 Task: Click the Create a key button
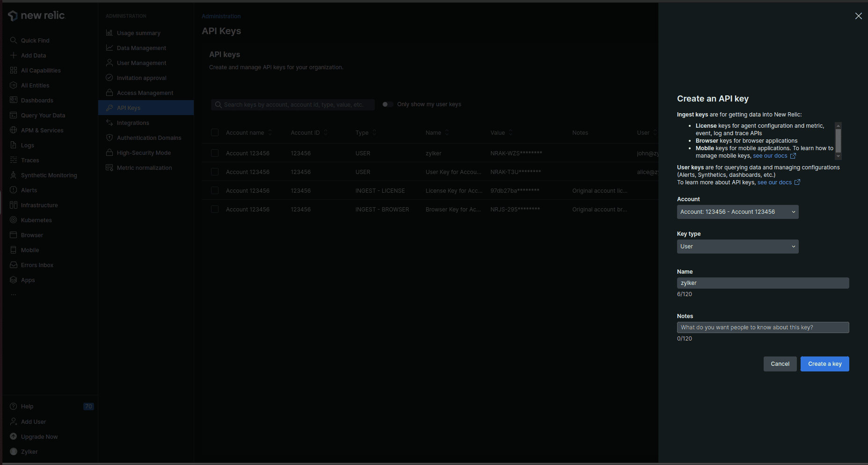(x=824, y=364)
